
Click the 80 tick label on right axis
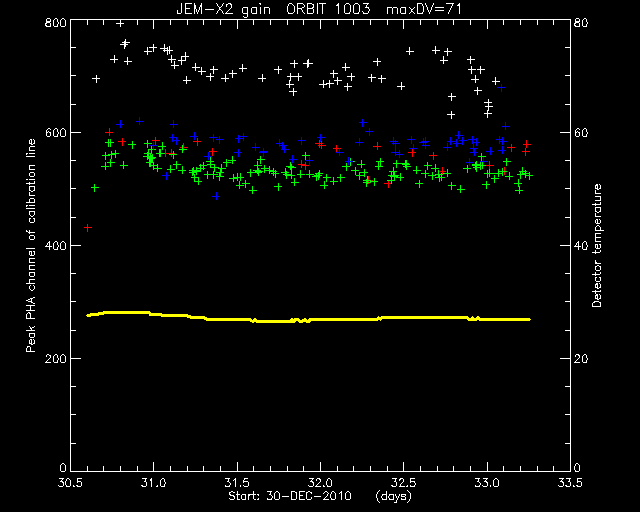coord(581,22)
